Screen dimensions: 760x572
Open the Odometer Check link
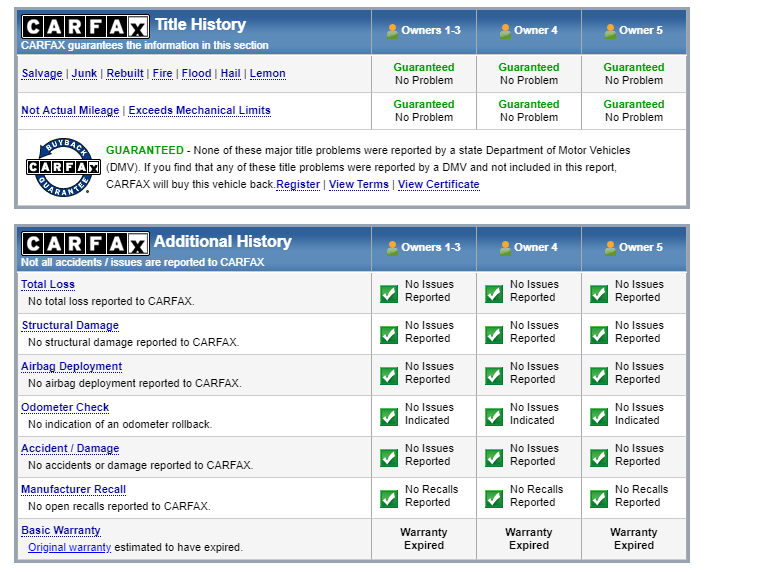pos(65,408)
